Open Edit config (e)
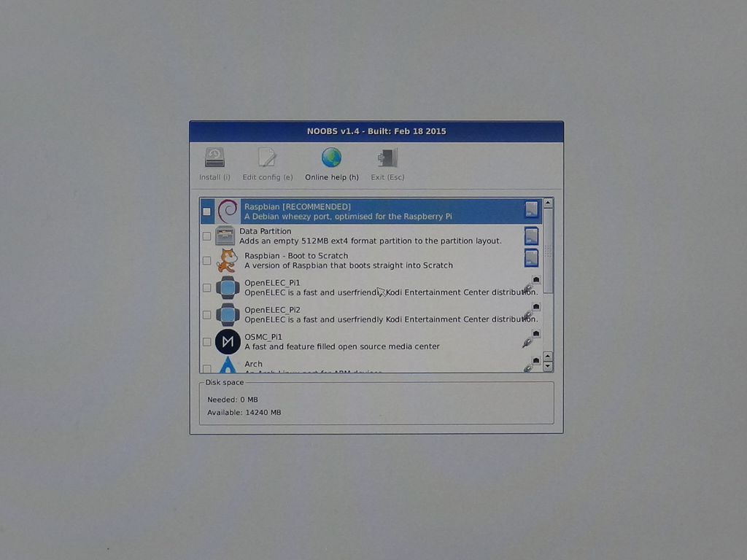 267,164
